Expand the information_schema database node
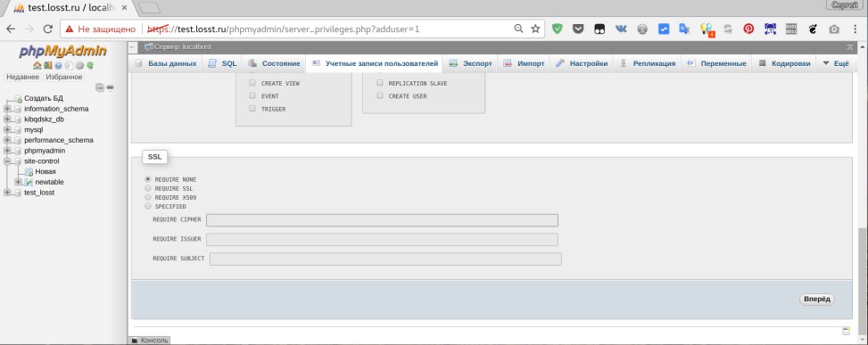The width and height of the screenshot is (868, 345). tap(7, 109)
